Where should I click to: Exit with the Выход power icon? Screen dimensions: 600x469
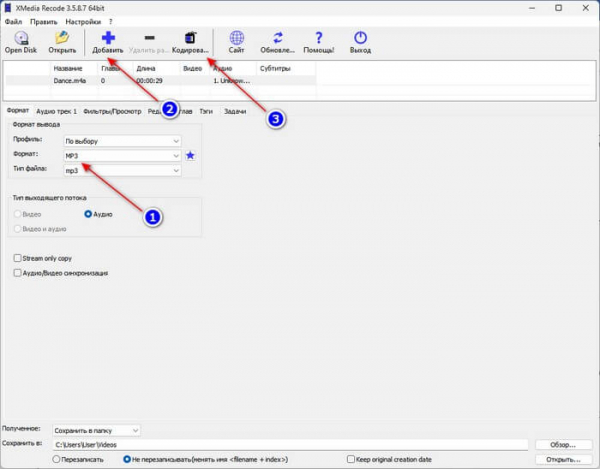click(360, 38)
